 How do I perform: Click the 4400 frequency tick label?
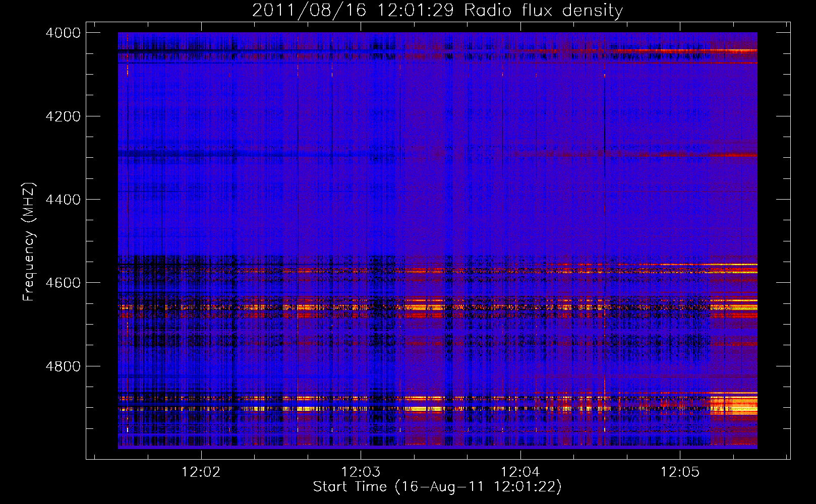tap(63, 200)
